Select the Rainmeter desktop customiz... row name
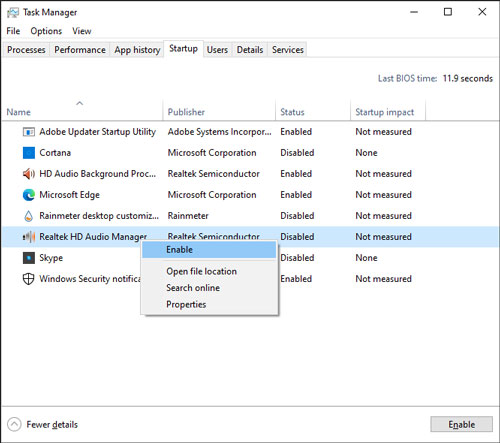The height and width of the screenshot is (443, 500). (99, 216)
